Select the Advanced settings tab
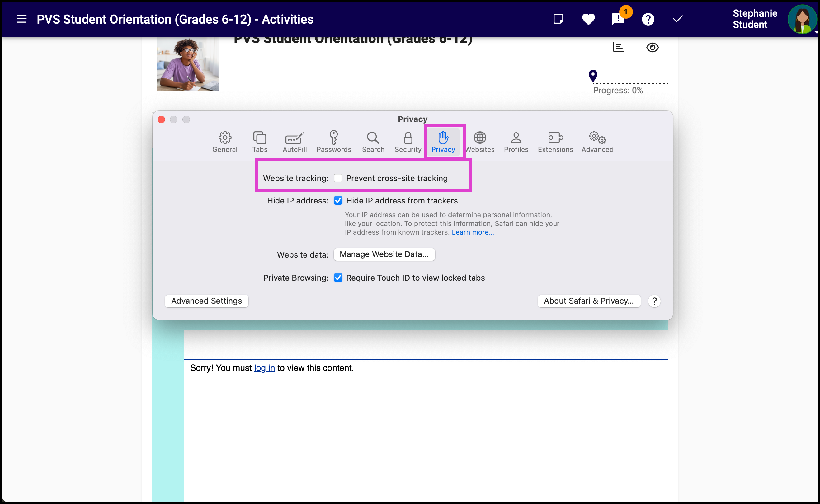The width and height of the screenshot is (820, 504). (x=597, y=142)
